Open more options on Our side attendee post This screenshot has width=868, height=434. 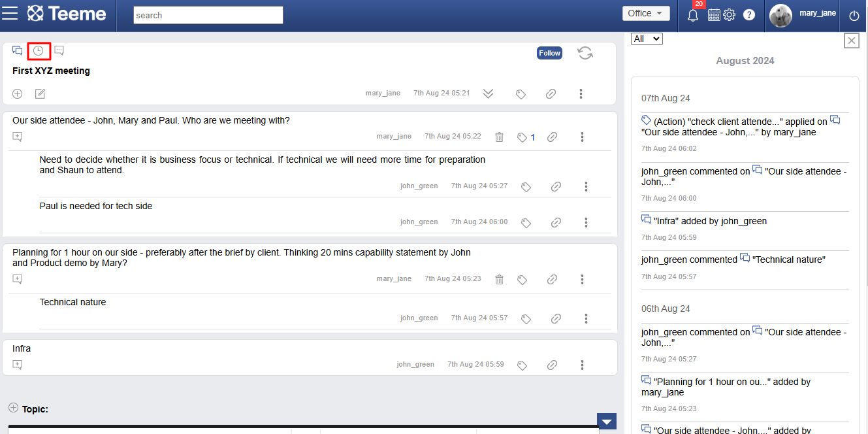coord(582,137)
